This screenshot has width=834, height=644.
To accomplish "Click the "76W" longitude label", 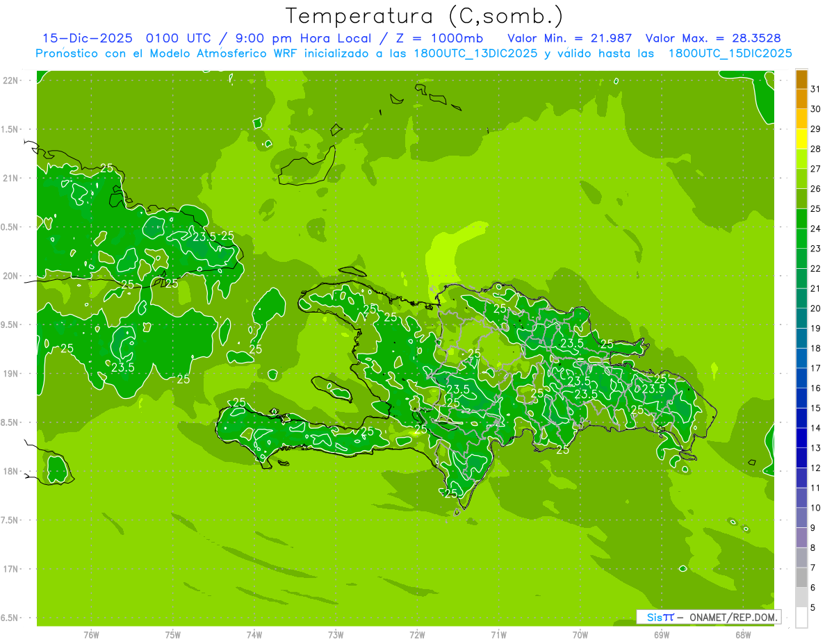I will [x=91, y=634].
